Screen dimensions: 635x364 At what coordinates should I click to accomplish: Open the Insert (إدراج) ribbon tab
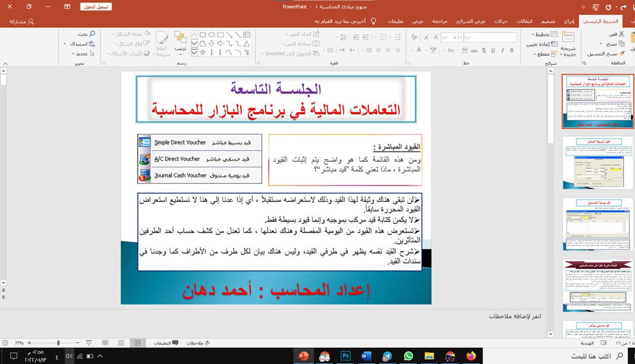pyautogui.click(x=569, y=22)
